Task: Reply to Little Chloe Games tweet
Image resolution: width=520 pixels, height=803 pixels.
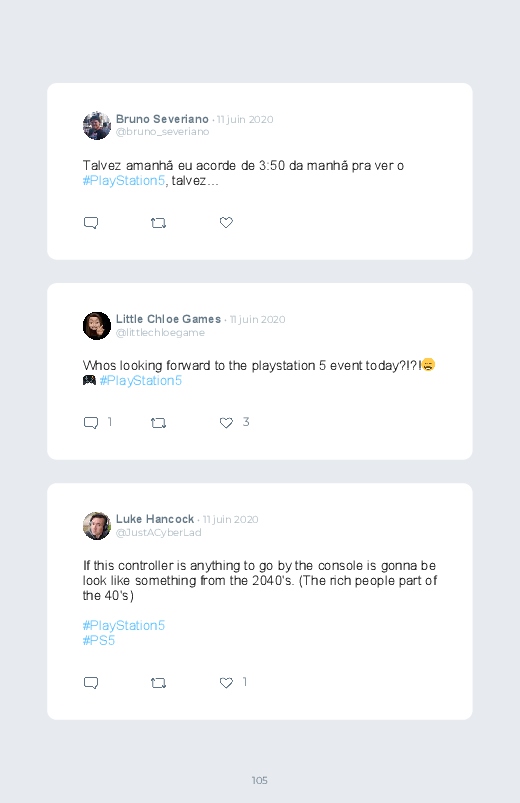Action: coord(91,423)
